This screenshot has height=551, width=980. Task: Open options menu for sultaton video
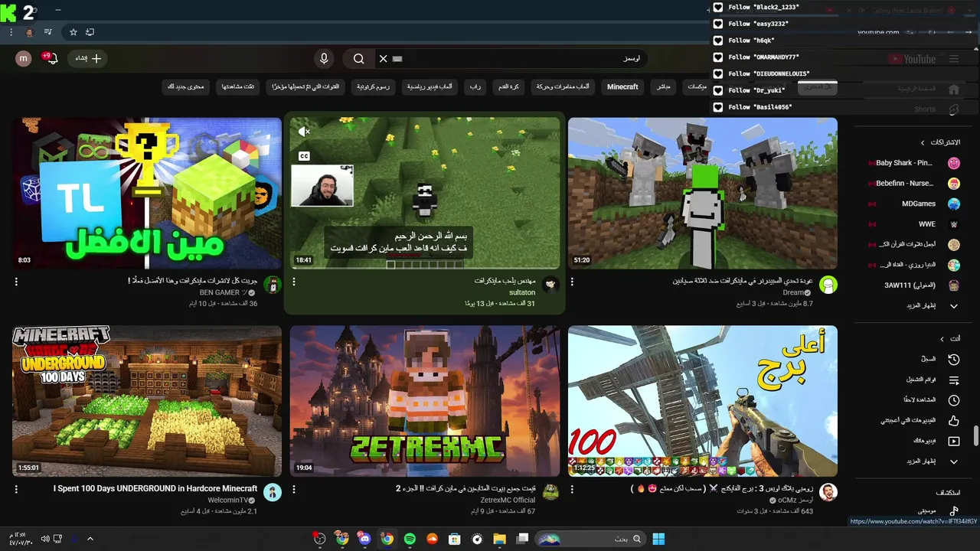click(x=294, y=282)
